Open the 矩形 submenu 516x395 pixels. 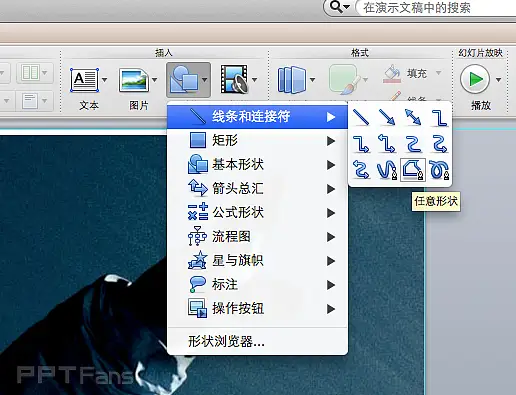(x=257, y=141)
